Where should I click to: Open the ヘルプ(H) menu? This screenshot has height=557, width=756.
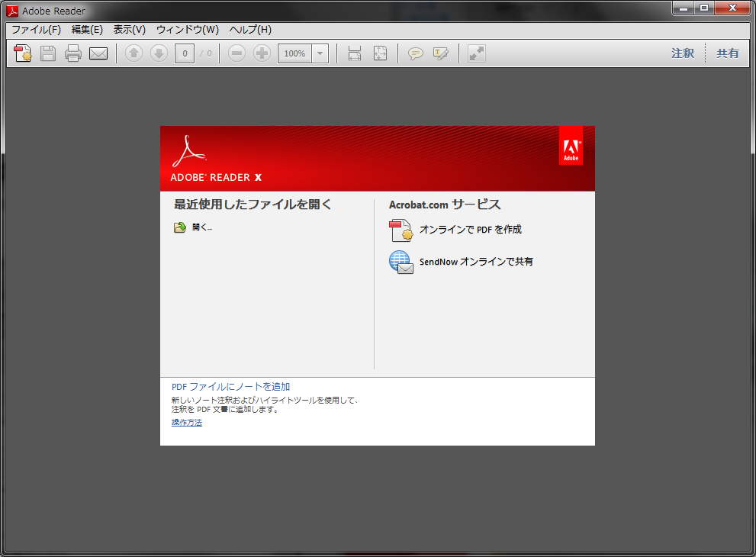(x=250, y=30)
